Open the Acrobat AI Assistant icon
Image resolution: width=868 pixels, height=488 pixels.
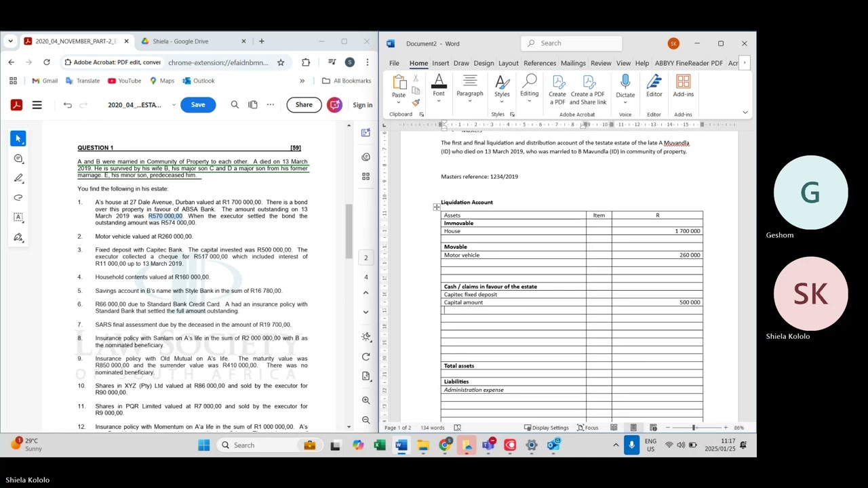(x=334, y=105)
